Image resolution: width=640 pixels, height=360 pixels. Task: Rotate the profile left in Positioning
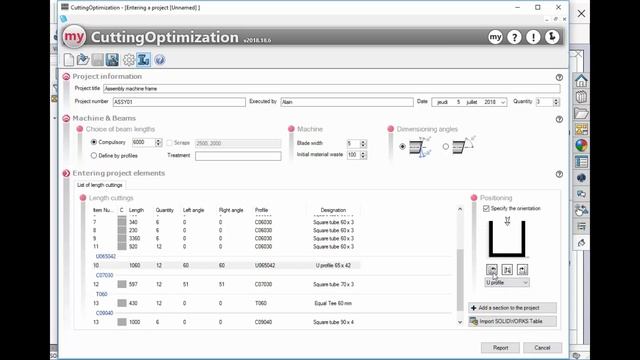tap(492, 269)
